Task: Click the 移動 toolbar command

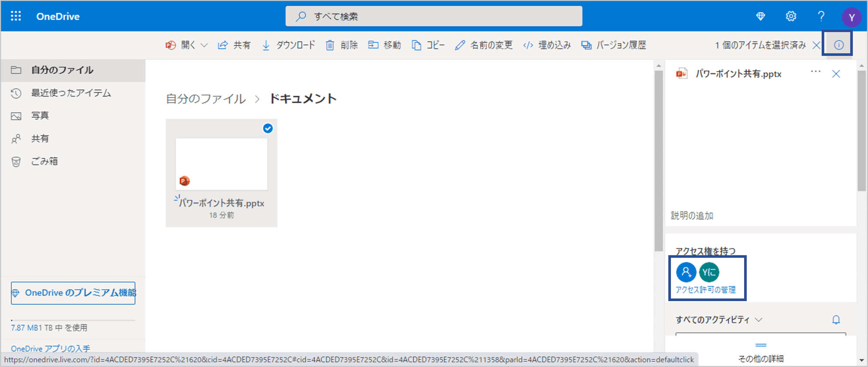Action: (384, 45)
